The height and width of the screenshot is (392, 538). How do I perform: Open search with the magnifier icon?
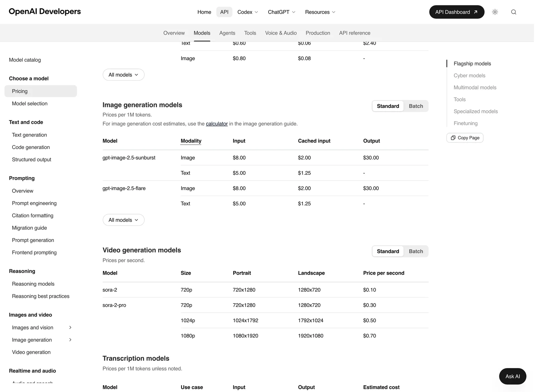pyautogui.click(x=513, y=12)
